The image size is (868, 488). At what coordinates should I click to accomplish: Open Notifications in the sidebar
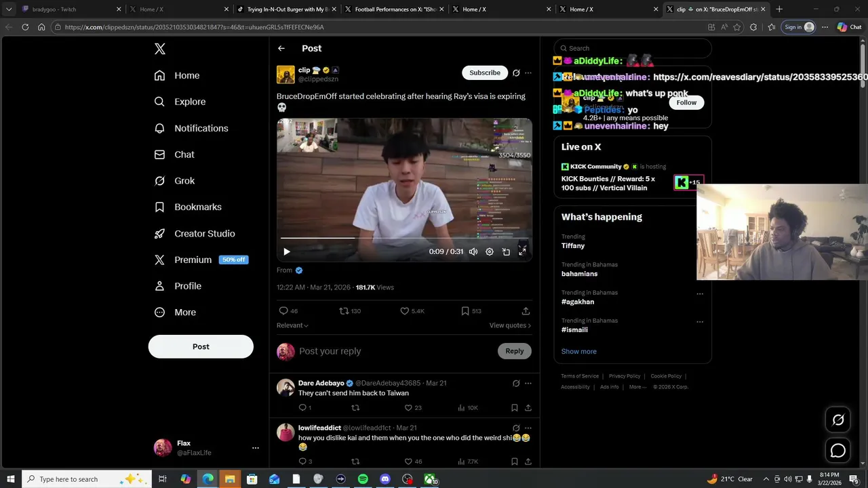point(191,128)
